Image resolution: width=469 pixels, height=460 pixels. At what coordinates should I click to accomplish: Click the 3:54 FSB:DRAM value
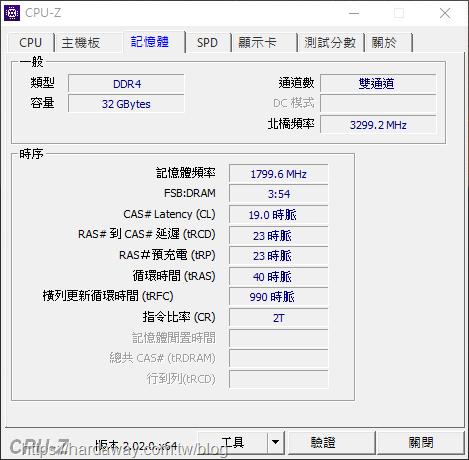279,194
